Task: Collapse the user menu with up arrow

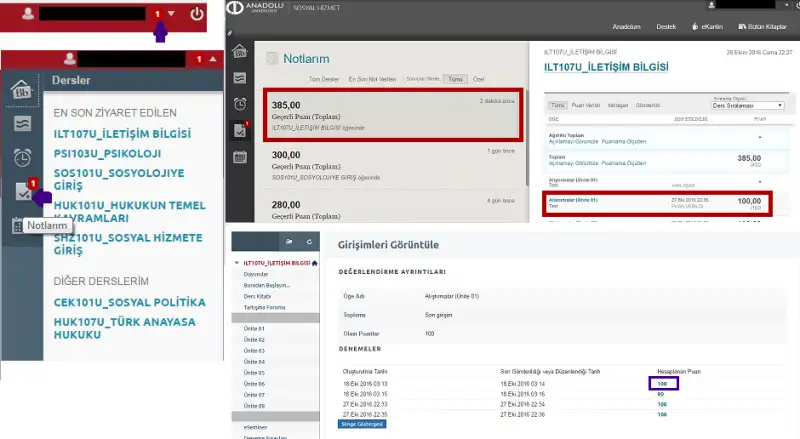Action: [212, 60]
